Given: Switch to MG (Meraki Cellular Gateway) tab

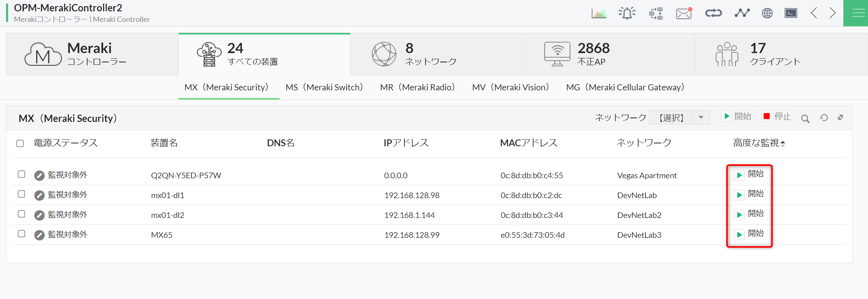Looking at the screenshot, I should [x=626, y=87].
